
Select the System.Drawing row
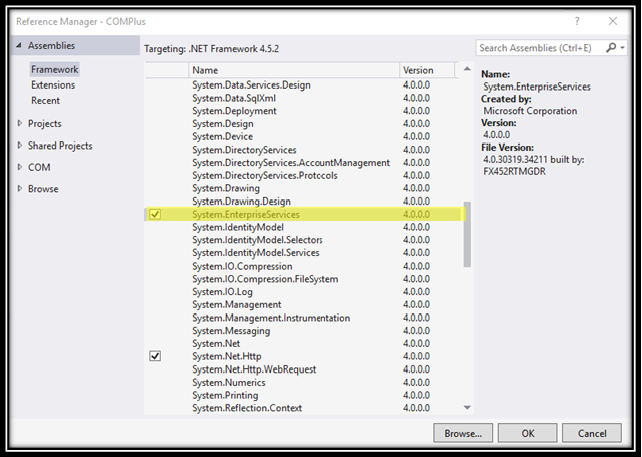305,188
